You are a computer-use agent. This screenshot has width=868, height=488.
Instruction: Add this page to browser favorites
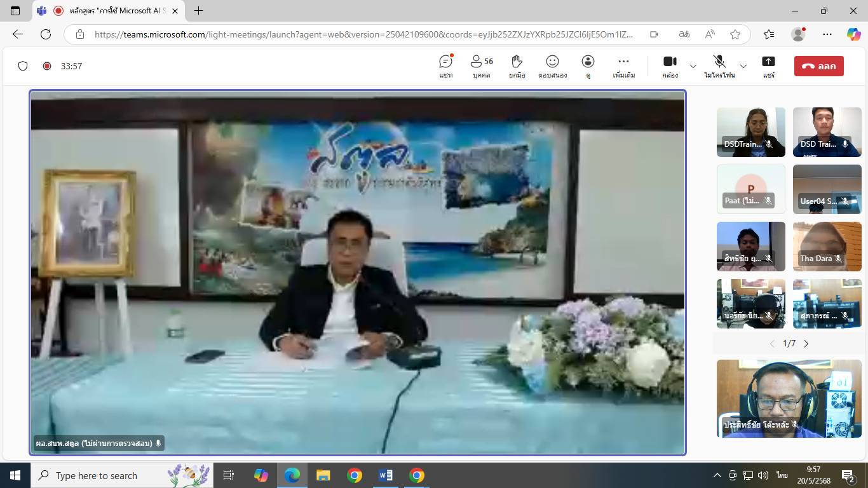tap(735, 34)
